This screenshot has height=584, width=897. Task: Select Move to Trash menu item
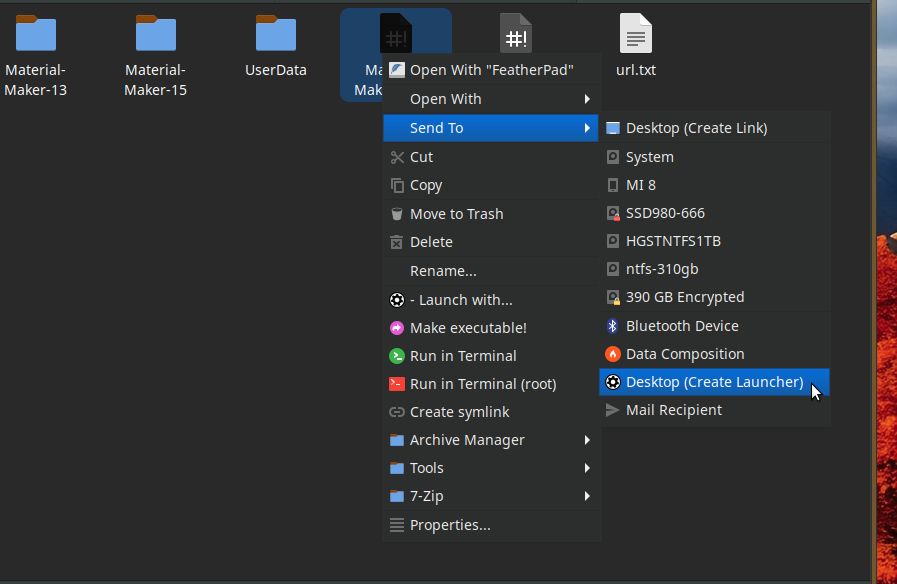pos(456,214)
